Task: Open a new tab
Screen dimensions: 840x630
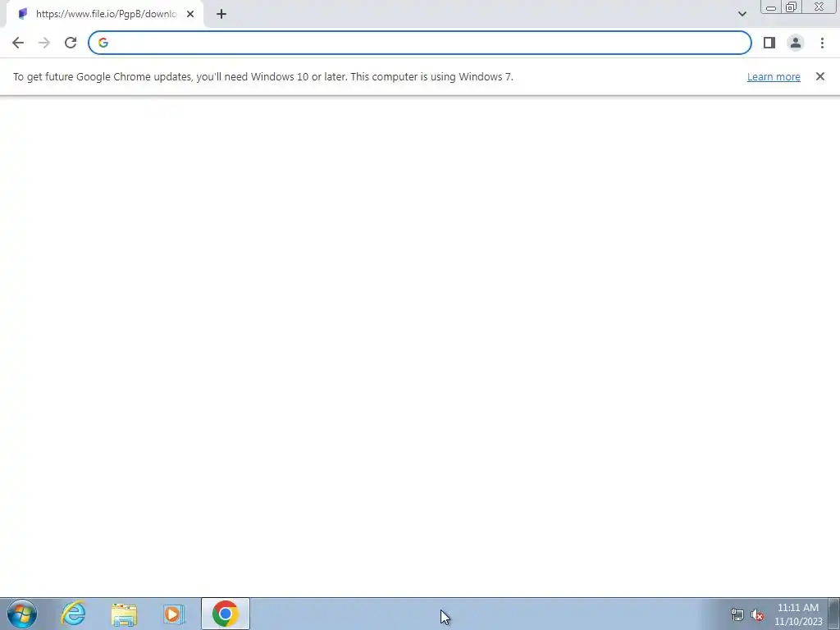Action: click(x=221, y=14)
